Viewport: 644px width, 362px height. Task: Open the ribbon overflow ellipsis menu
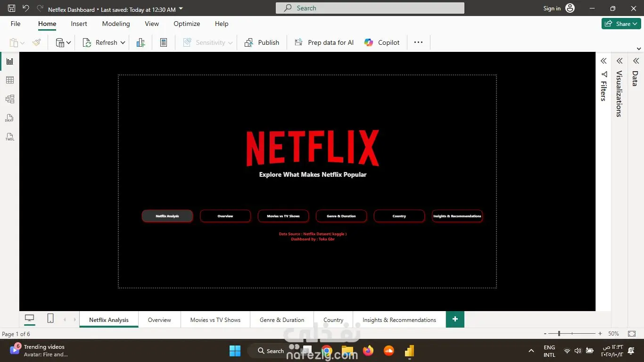(418, 42)
